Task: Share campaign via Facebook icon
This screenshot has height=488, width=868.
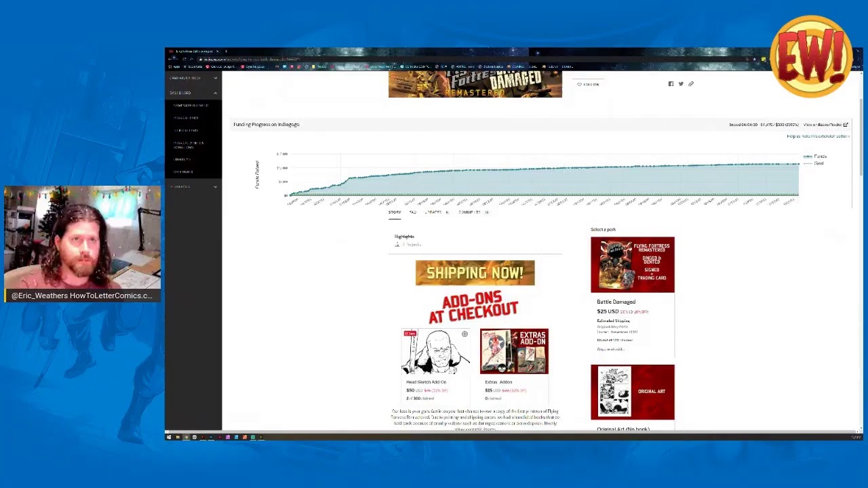Action: [x=671, y=84]
